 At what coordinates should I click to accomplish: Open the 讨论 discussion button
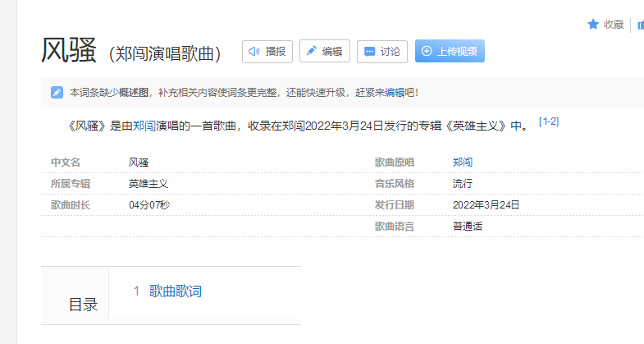click(x=381, y=51)
